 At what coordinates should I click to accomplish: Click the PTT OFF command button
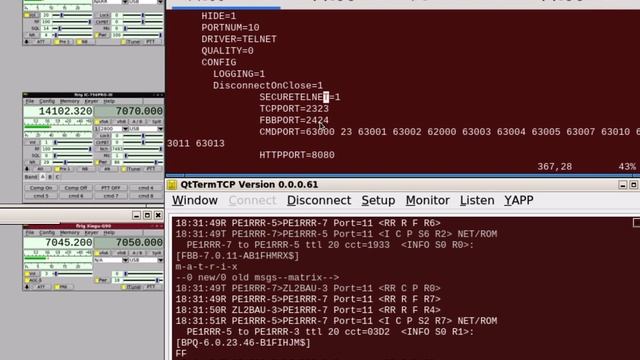111,188
